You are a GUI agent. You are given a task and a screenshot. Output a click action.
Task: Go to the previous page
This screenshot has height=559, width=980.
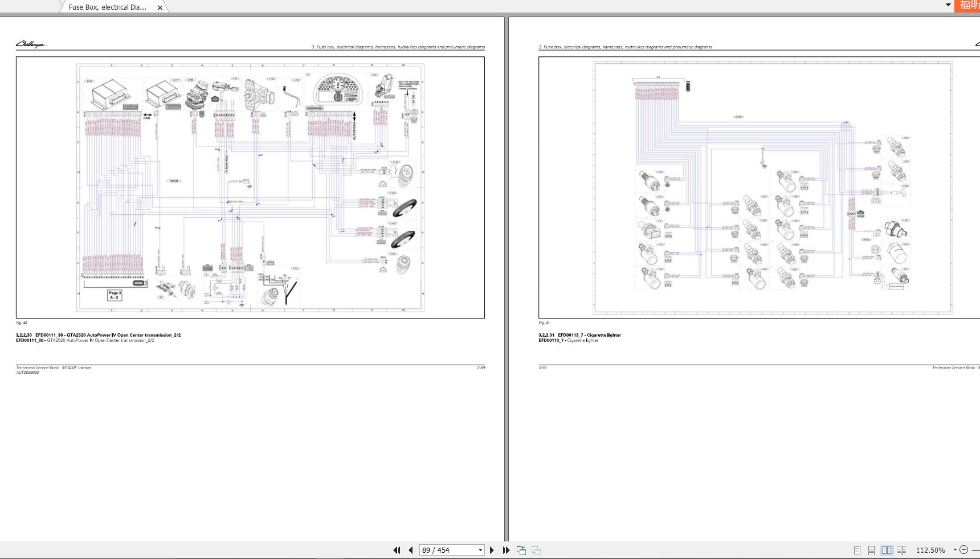(410, 550)
